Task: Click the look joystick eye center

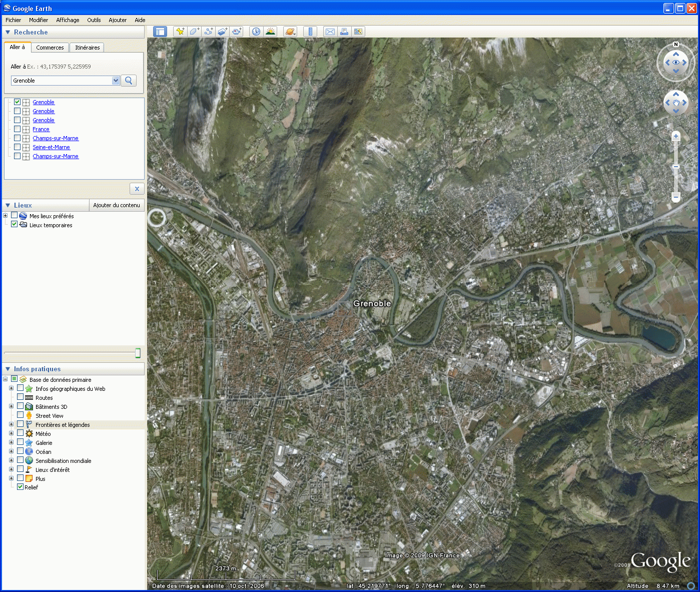Action: click(676, 63)
